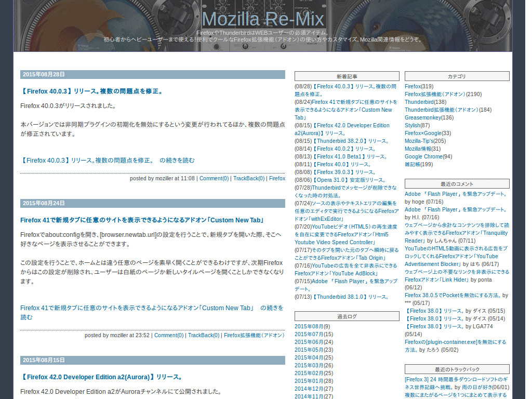Image resolution: width=532 pixels, height=399 pixels.
Task: Open recent article Thunderbird 38.1.0 release
Action: coord(351,297)
